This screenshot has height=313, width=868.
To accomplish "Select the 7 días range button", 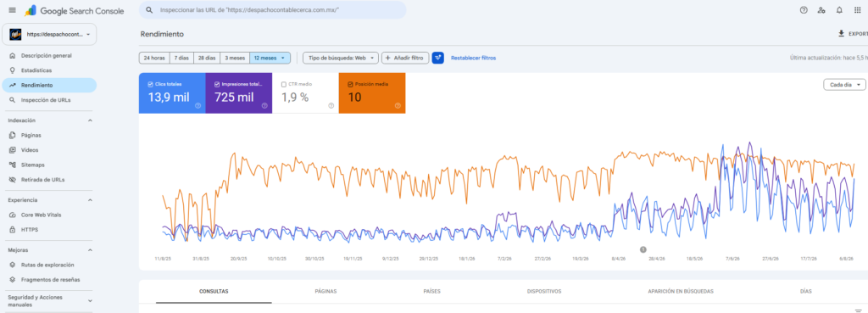I will pos(181,58).
